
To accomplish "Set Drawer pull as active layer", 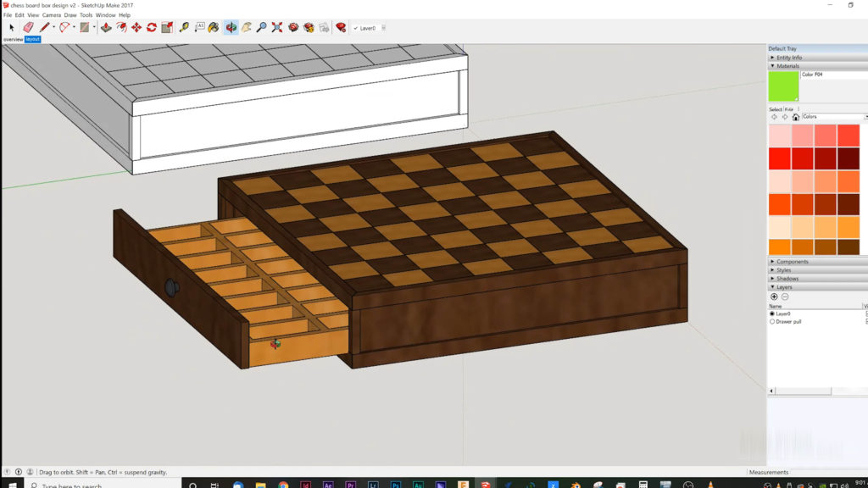I will (x=772, y=321).
